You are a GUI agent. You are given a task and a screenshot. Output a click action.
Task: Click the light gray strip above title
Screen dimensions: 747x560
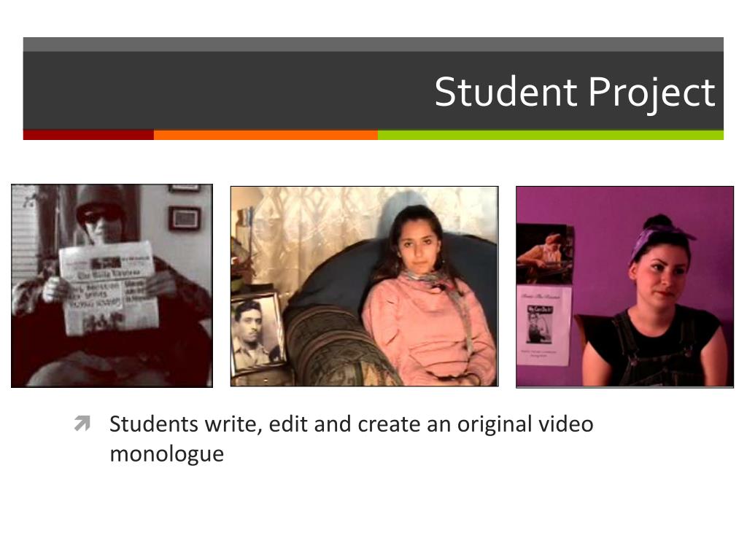373,44
